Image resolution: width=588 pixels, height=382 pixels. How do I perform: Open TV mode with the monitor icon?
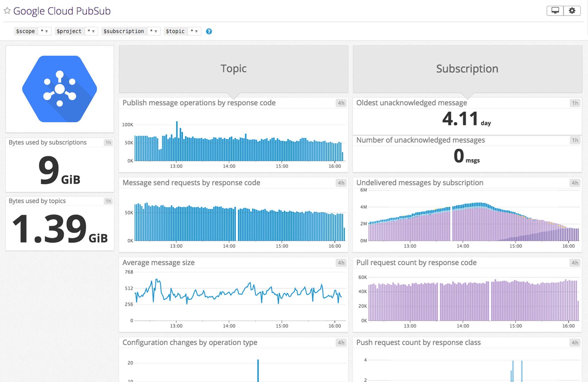[555, 11]
